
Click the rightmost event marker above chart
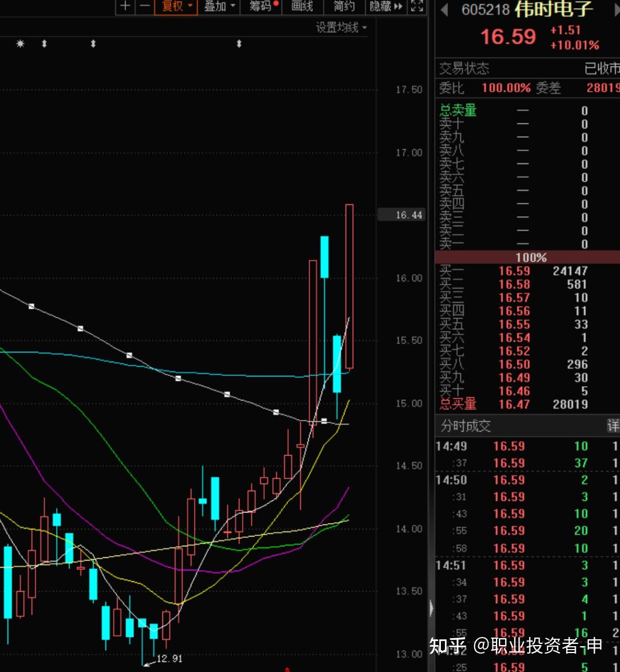[x=239, y=44]
